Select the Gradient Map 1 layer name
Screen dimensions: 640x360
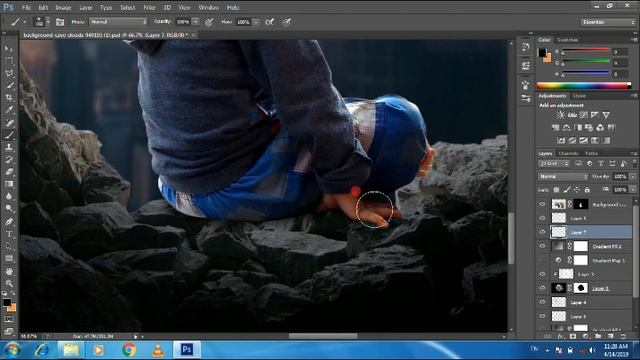tap(608, 260)
